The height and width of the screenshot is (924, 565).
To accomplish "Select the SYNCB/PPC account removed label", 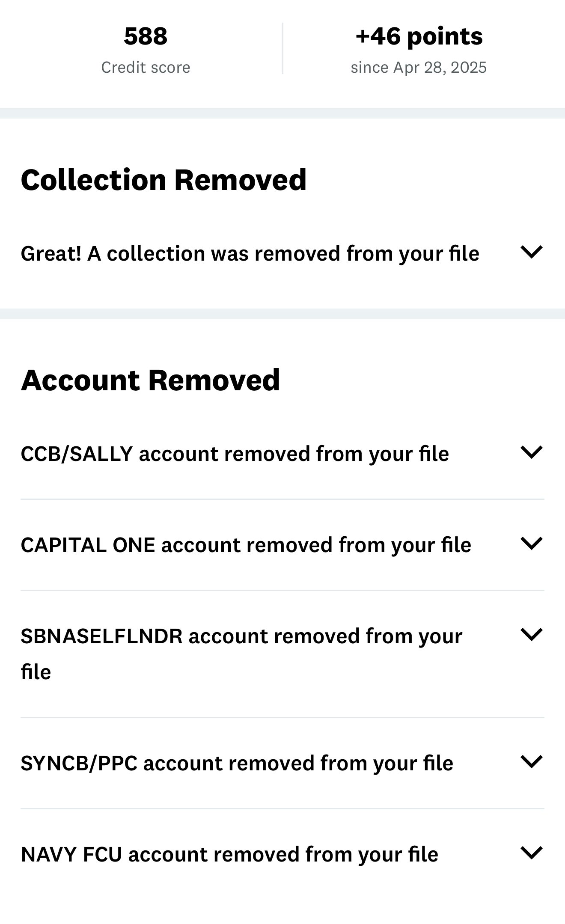I will (237, 763).
